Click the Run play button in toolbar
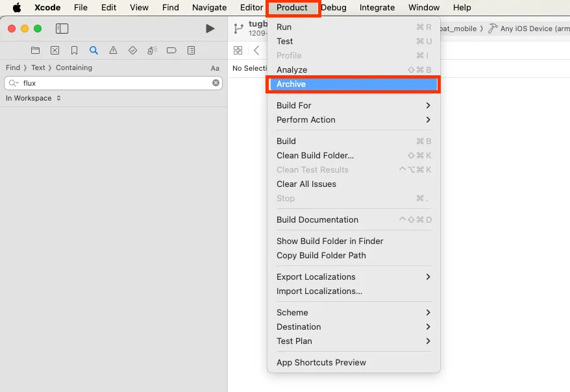This screenshot has width=570, height=392. click(x=210, y=29)
